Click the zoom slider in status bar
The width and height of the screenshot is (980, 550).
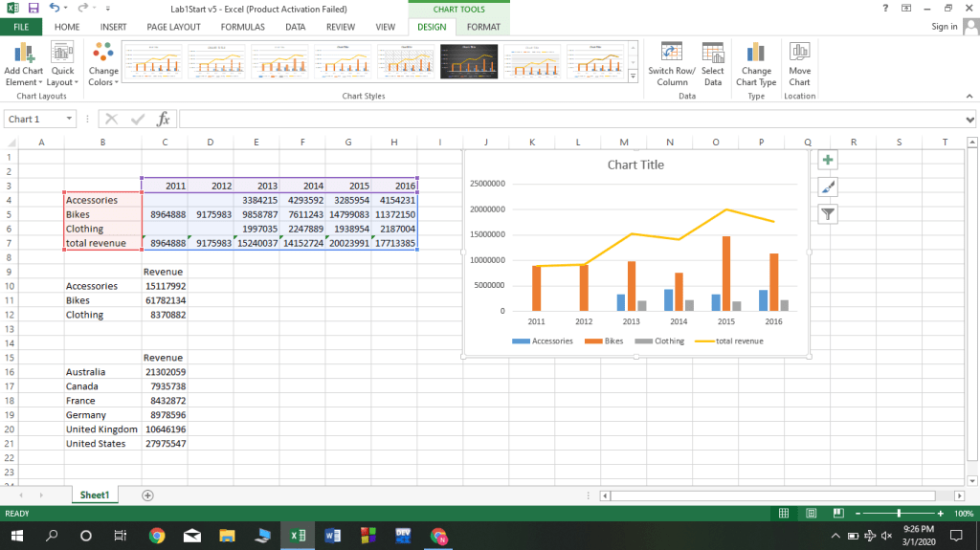pyautogui.click(x=898, y=514)
